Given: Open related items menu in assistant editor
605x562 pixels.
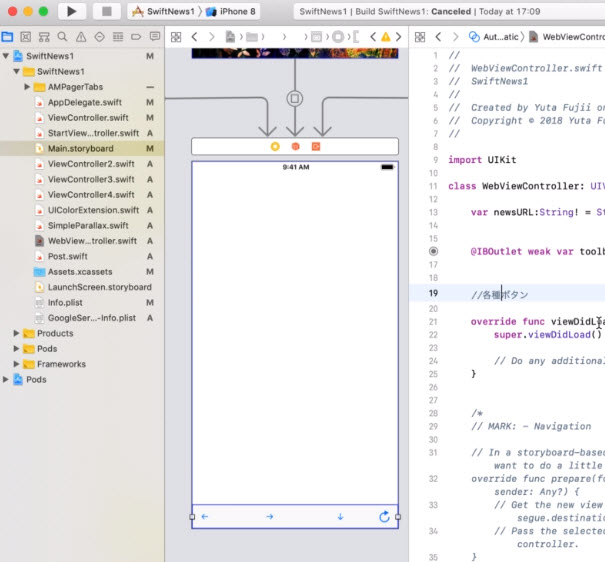Looking at the screenshot, I should click(x=420, y=37).
